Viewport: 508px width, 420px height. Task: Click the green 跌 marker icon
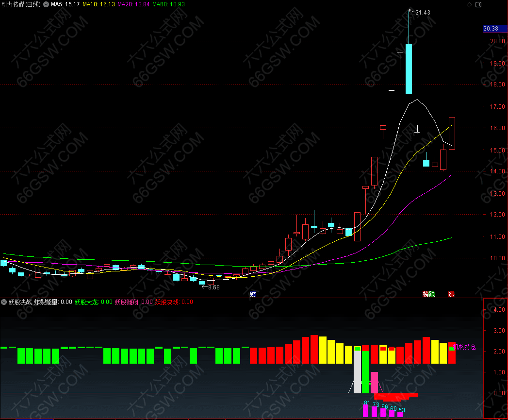[x=431, y=294]
